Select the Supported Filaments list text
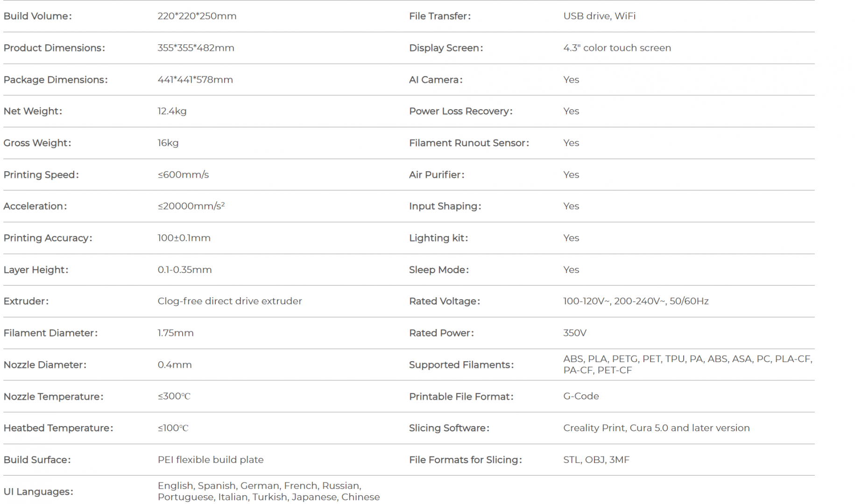Viewport: 855px width, 504px height. tap(687, 364)
